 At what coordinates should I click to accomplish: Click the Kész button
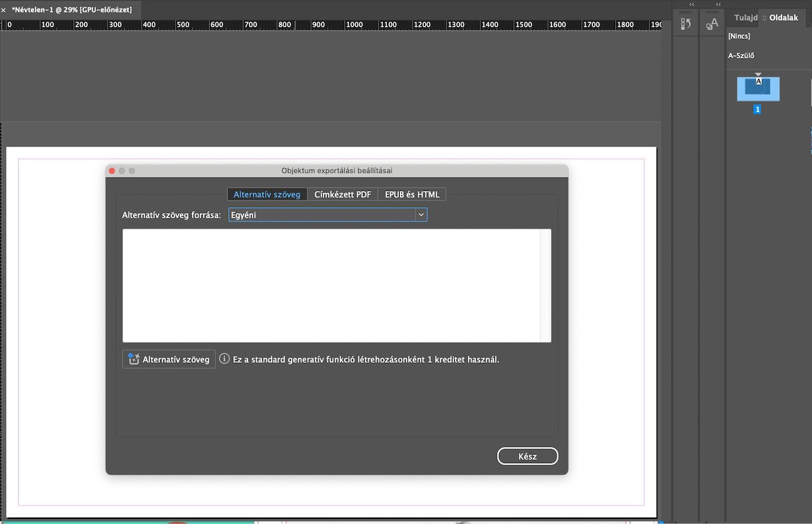528,456
